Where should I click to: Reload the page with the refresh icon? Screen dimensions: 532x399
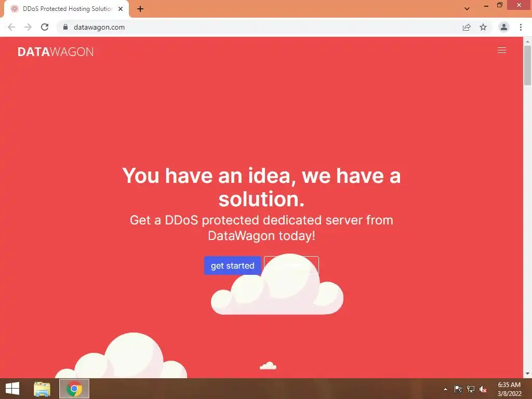click(45, 27)
